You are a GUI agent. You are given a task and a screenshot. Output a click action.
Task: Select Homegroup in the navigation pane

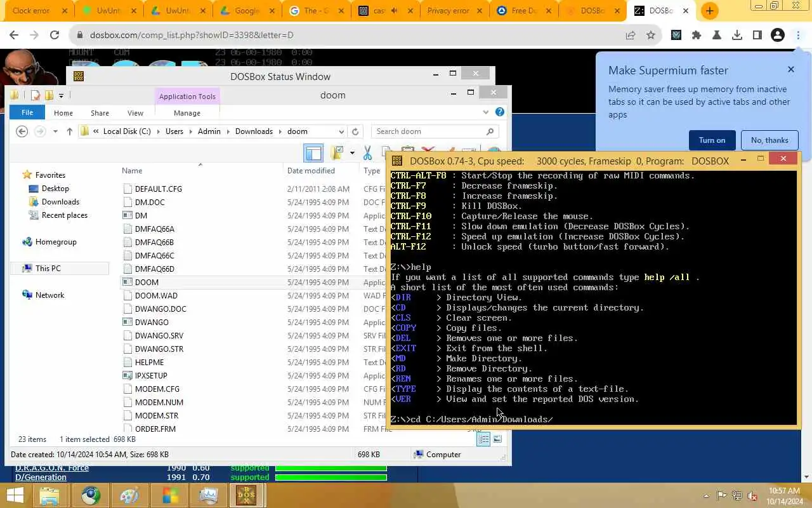tap(56, 242)
